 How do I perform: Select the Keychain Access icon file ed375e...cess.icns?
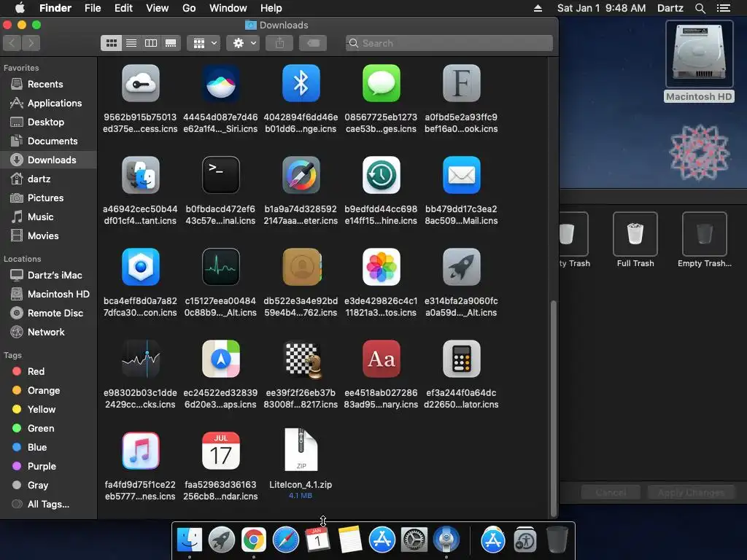click(x=141, y=84)
